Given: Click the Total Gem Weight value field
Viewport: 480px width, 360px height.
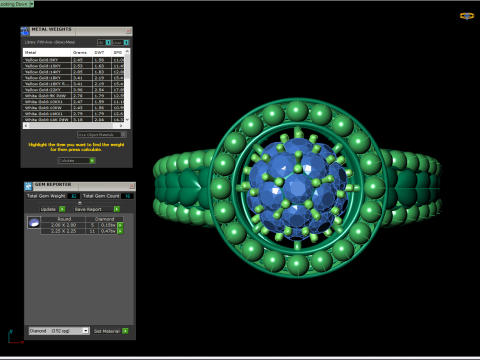Looking at the screenshot, I should pyautogui.click(x=73, y=196).
